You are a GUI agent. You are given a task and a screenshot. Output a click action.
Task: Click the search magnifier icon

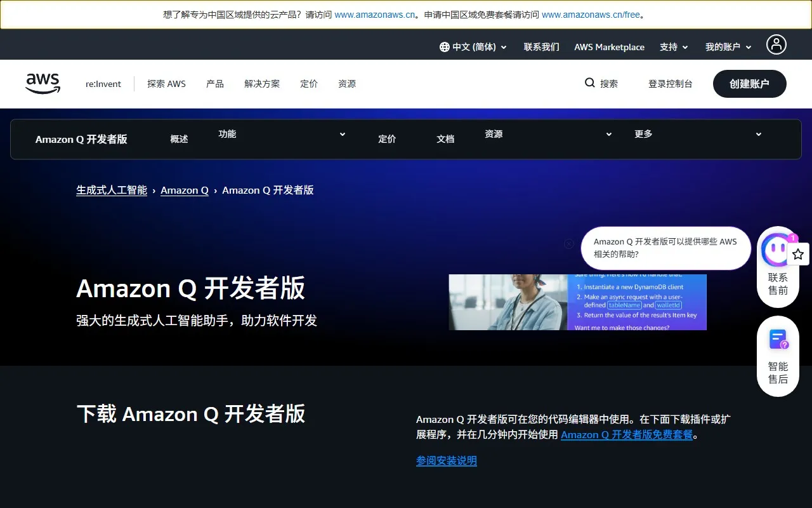pyautogui.click(x=590, y=83)
